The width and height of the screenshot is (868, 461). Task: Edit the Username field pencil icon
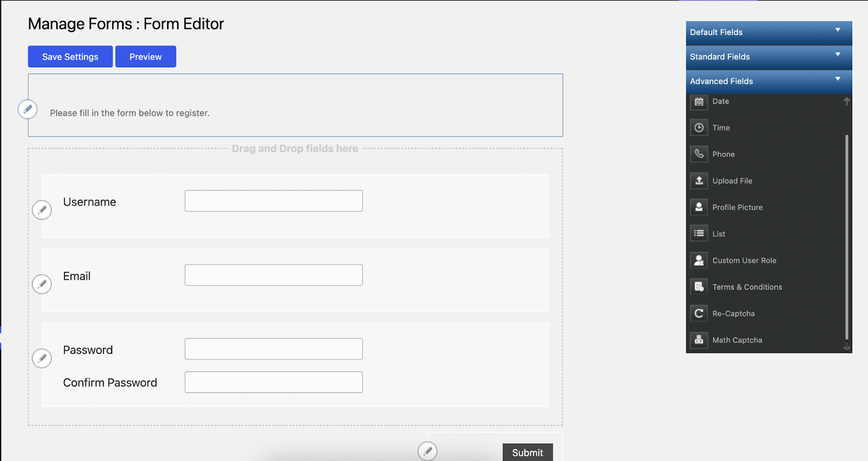tap(42, 210)
